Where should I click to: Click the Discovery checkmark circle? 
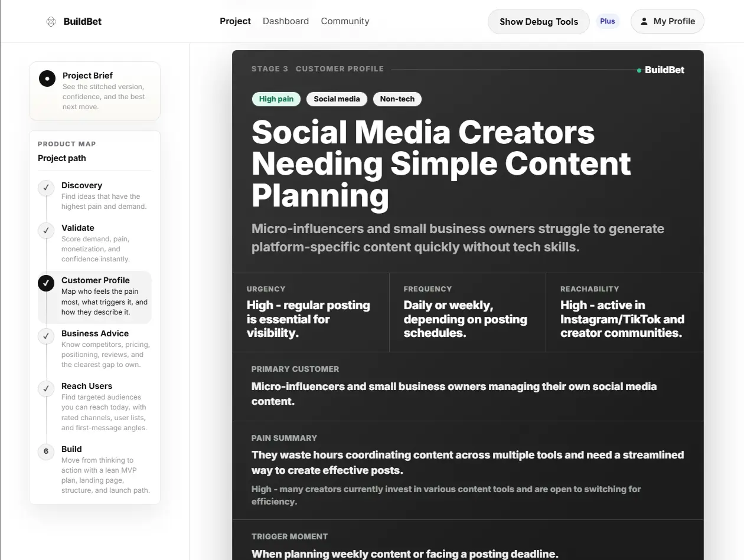46,188
